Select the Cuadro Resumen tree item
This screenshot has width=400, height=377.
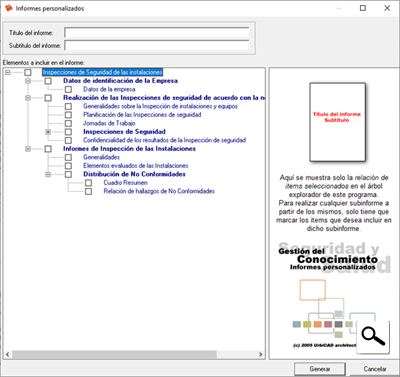[x=125, y=183]
